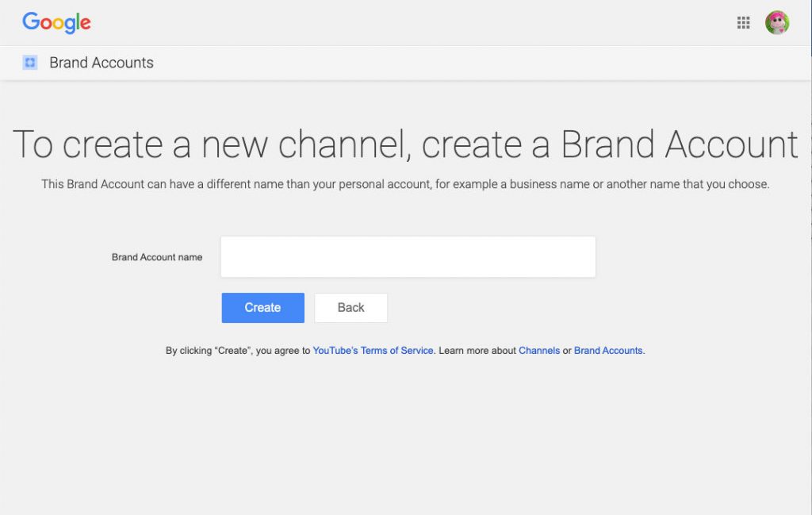Open the Brand Accounts help link
The height and width of the screenshot is (515, 812).
[608, 351]
